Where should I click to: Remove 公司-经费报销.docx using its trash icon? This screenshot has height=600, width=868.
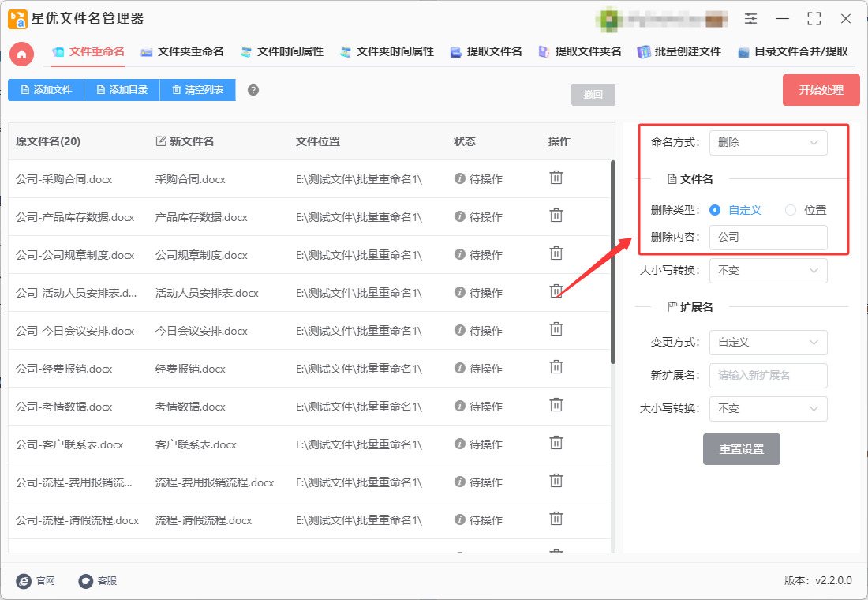click(x=556, y=367)
